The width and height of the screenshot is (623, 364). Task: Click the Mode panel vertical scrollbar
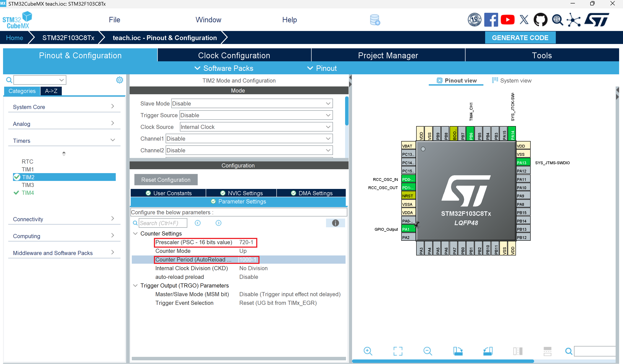347,111
